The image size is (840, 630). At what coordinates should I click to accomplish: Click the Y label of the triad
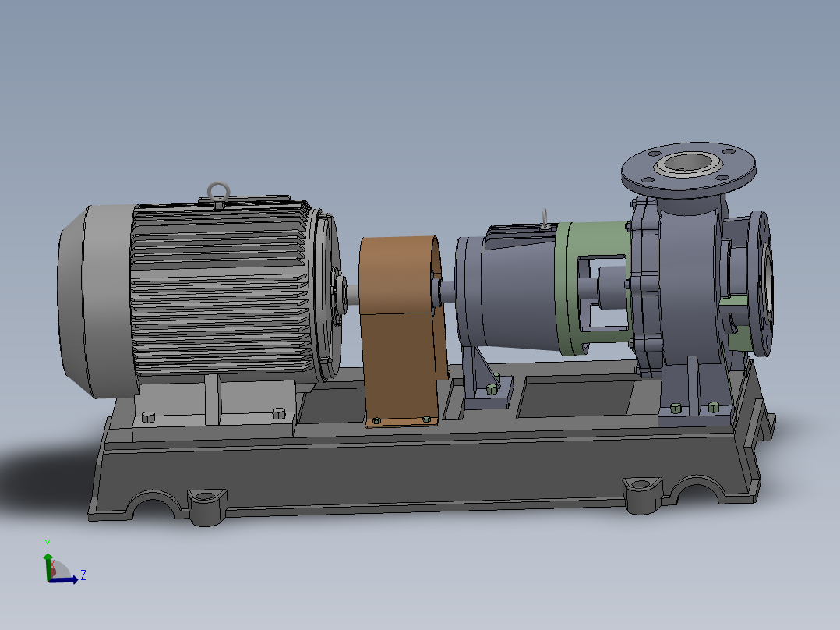[48, 544]
